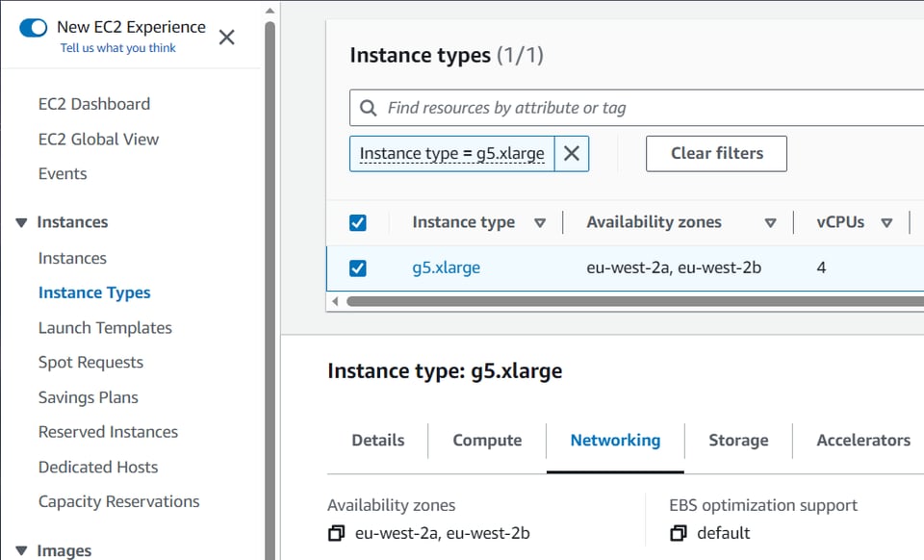Go to Savings Plans

point(88,397)
